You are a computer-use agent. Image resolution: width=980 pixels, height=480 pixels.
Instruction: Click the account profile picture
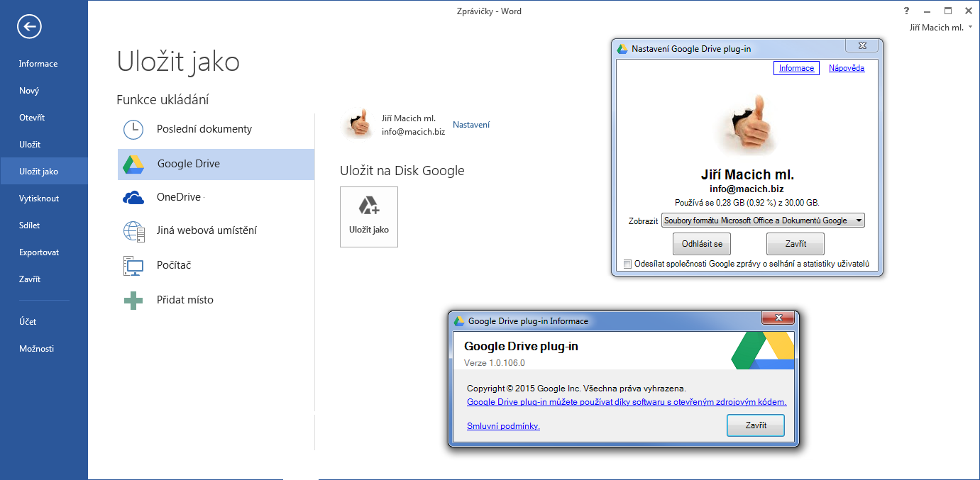[359, 122]
